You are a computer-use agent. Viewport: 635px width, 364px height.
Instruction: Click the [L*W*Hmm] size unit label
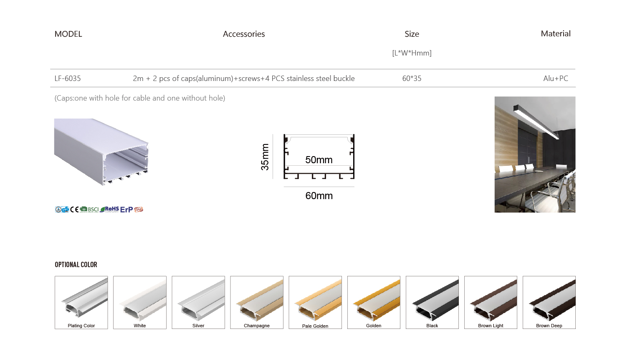click(x=412, y=53)
